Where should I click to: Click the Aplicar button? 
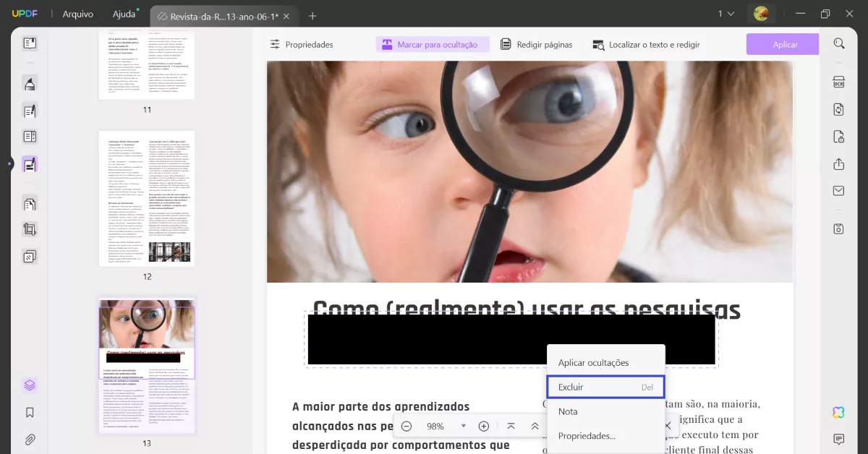(782, 44)
